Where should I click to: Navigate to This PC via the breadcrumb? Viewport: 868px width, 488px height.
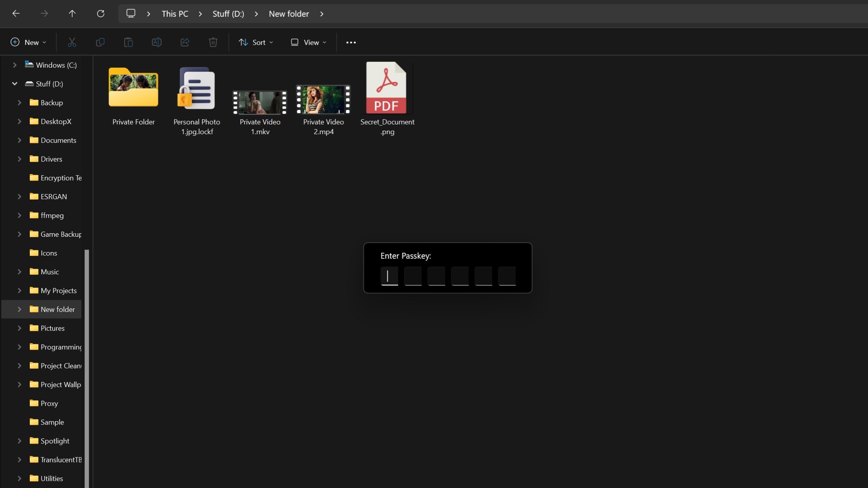pos(175,13)
